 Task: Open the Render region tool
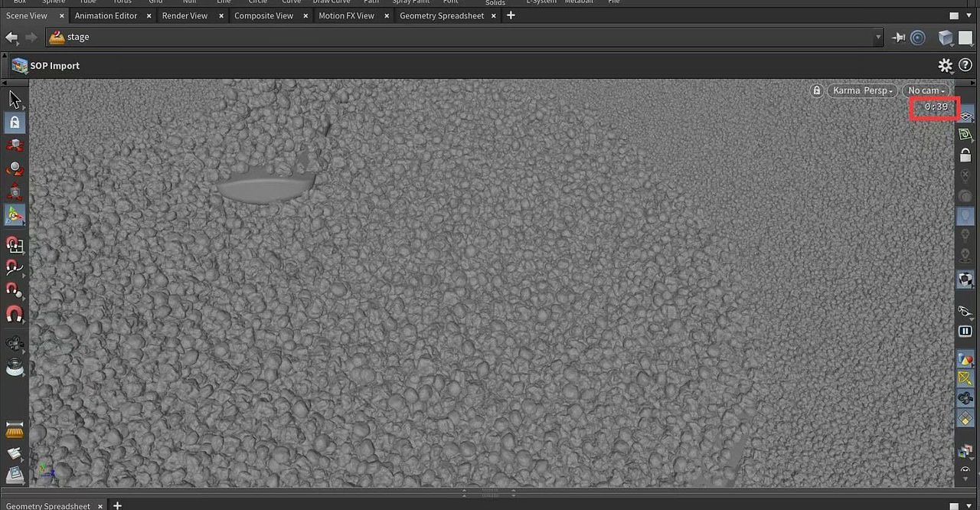pos(15,368)
